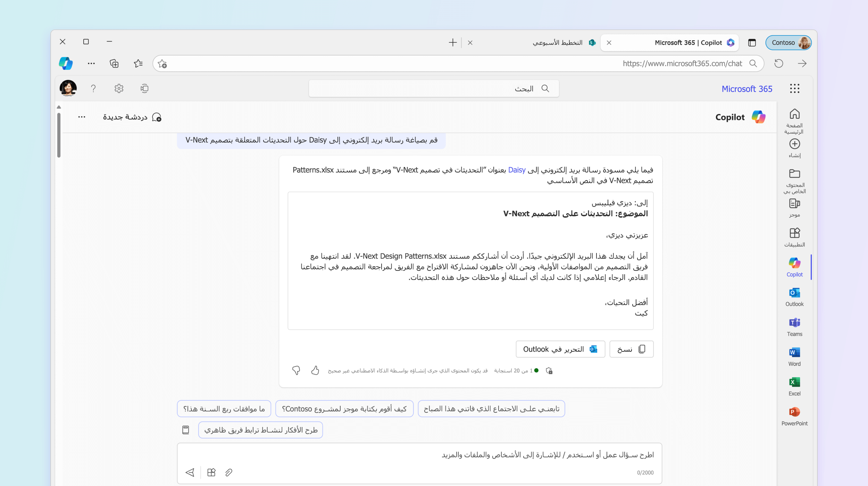Select Copilot in the sidebar
Image resolution: width=868 pixels, height=486 pixels.
click(x=794, y=267)
